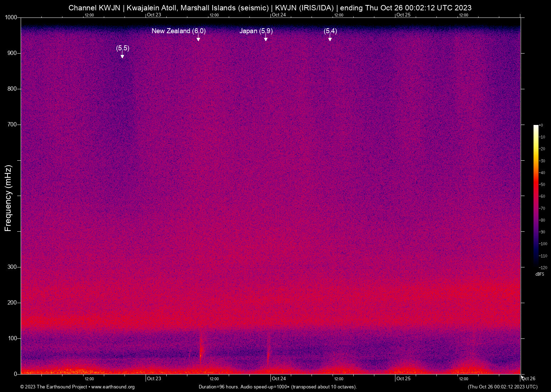Click the "-60" color scale value

click(x=542, y=196)
